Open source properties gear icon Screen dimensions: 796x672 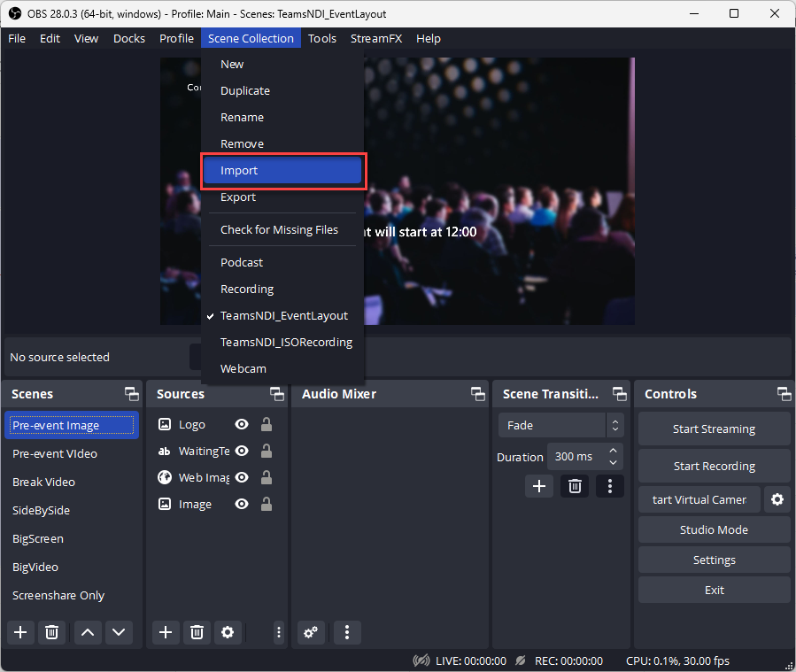click(x=228, y=632)
